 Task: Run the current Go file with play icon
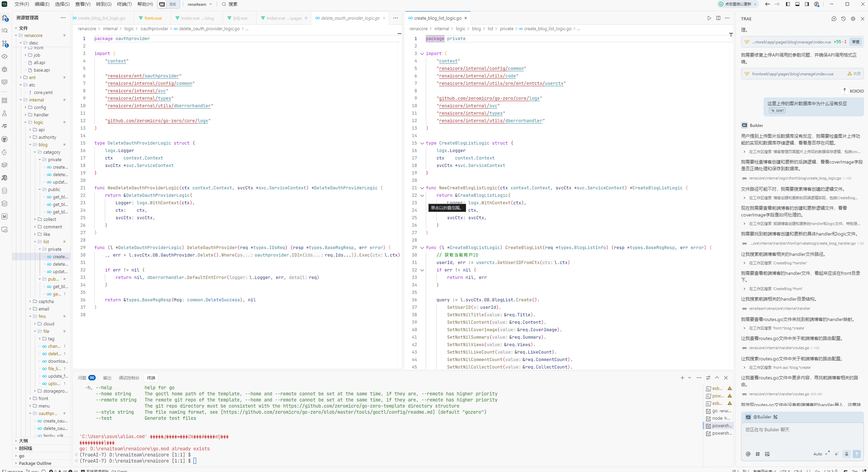click(709, 18)
